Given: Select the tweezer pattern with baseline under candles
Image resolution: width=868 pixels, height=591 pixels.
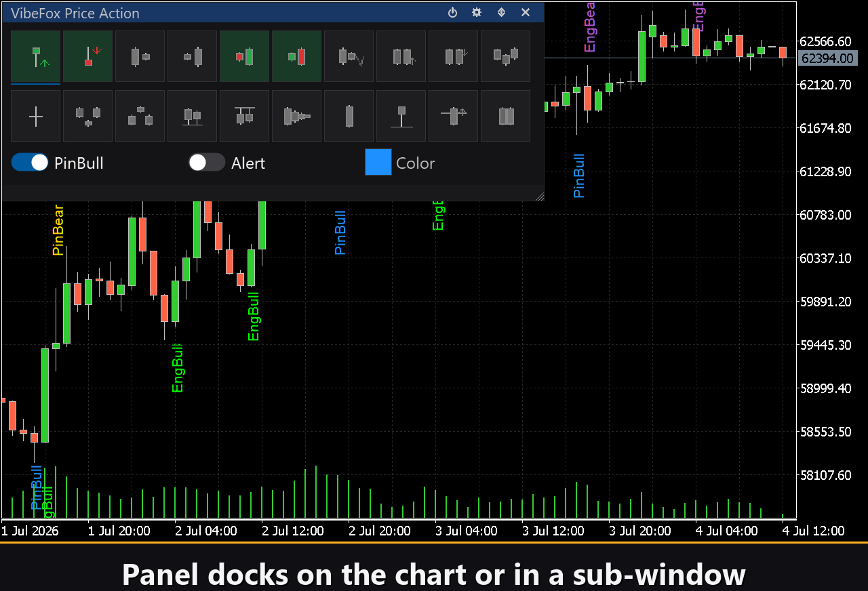Looking at the screenshot, I should coord(193,116).
